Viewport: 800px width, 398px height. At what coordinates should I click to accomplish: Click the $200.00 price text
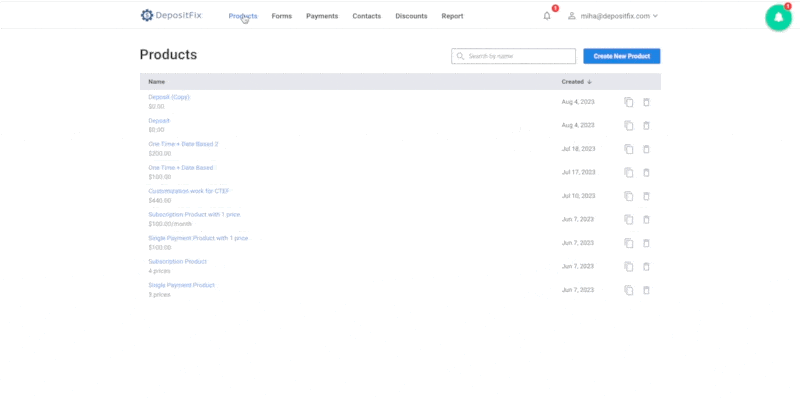coord(160,154)
